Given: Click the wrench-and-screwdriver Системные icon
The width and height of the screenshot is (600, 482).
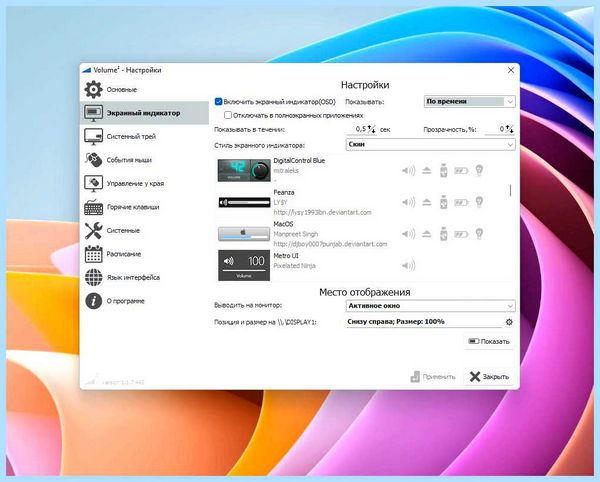Looking at the screenshot, I should coord(93,231).
